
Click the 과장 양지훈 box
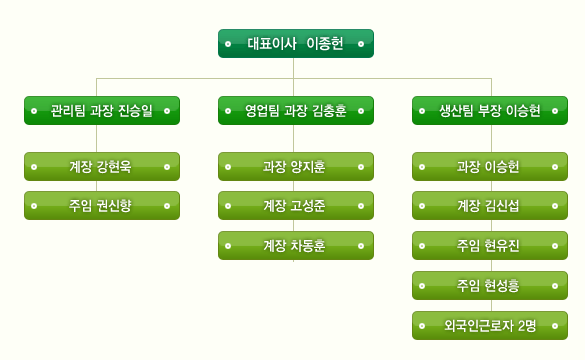[x=296, y=166]
